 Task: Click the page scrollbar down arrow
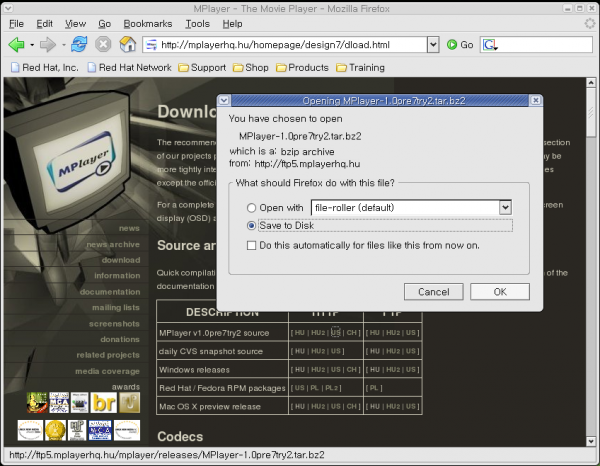coord(591,442)
